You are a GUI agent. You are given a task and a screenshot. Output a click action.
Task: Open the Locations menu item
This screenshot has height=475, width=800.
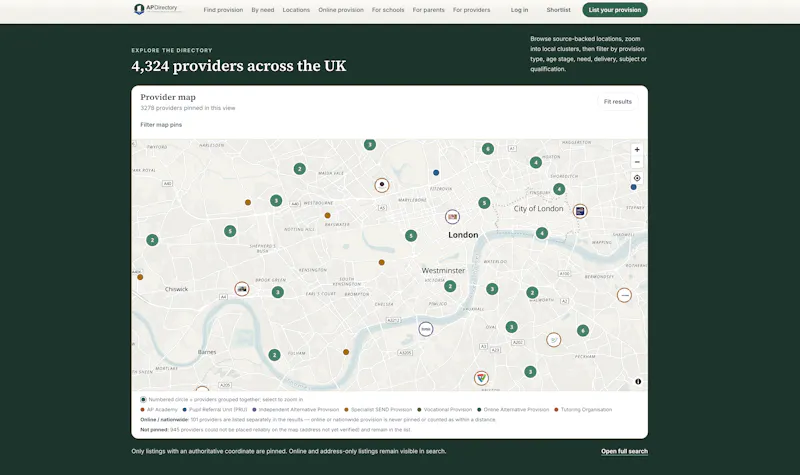296,10
